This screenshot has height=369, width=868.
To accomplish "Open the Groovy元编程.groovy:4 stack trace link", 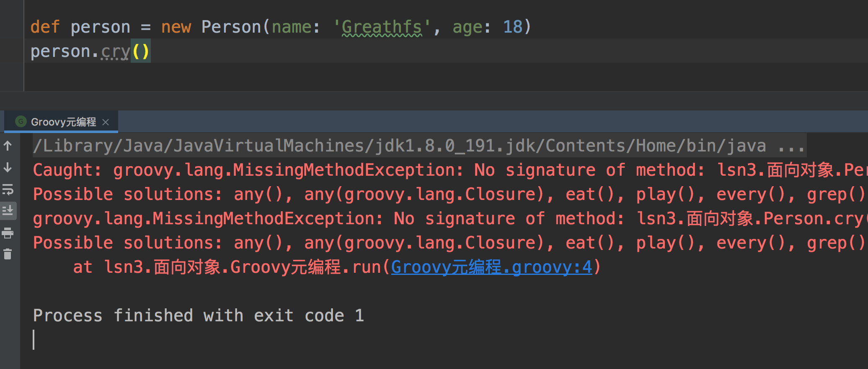I will [491, 267].
